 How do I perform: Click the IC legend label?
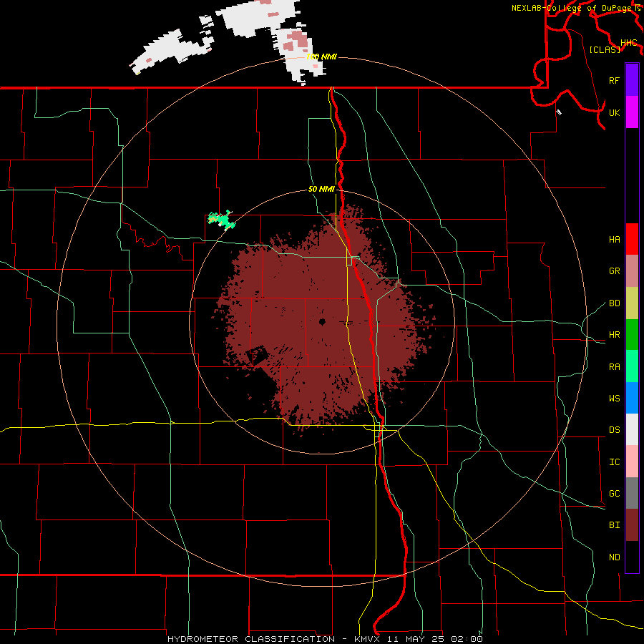(614, 462)
